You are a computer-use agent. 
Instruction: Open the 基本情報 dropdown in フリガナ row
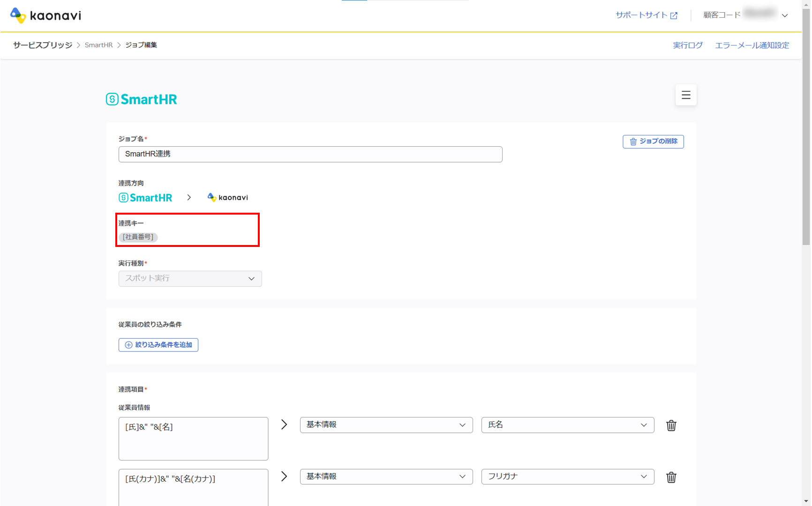tap(386, 477)
